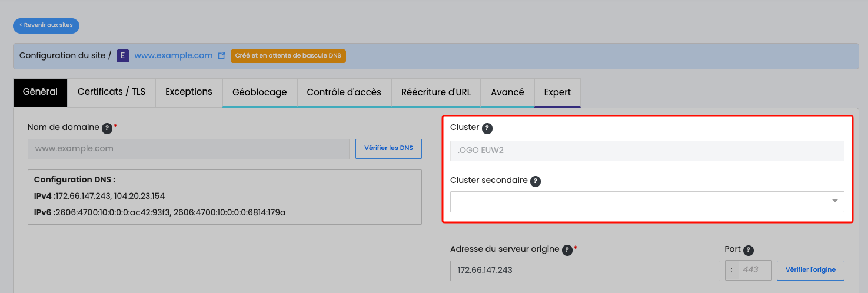Click the help icon next to Port
This screenshot has height=293, width=868.
click(749, 250)
